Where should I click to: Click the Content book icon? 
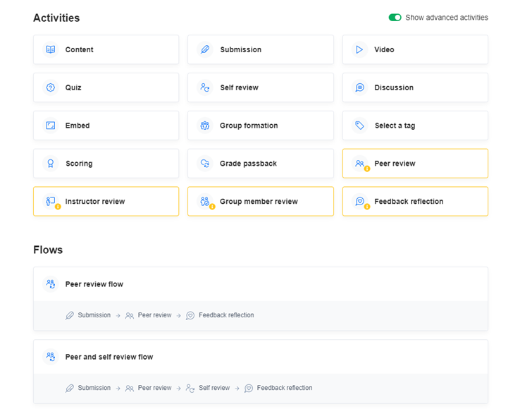51,49
